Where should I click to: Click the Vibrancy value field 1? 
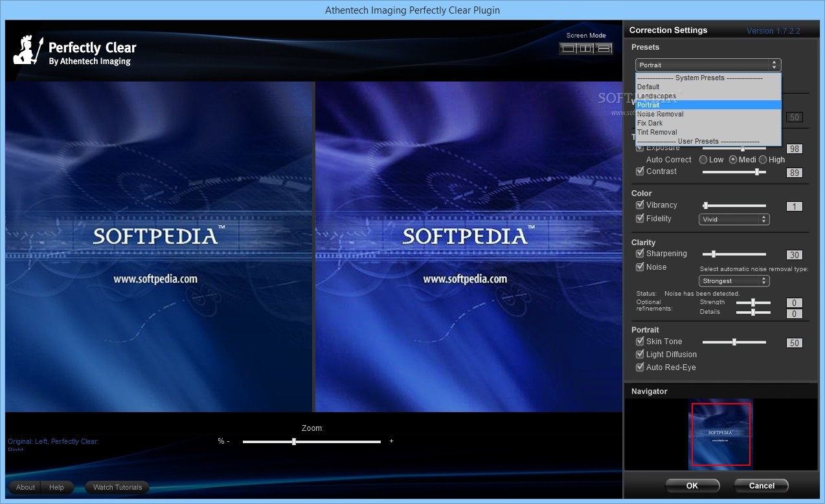click(x=794, y=207)
